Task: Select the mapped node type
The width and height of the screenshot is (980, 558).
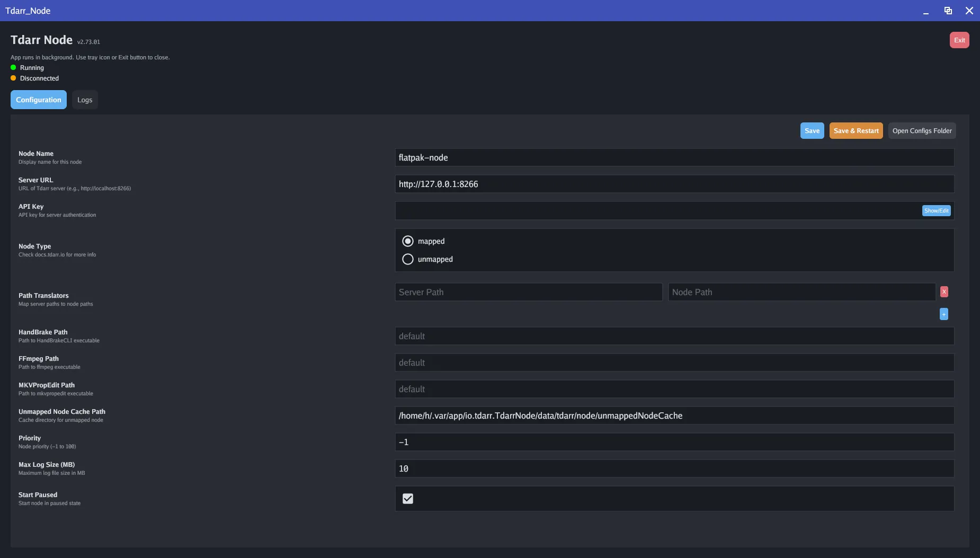Action: [x=408, y=241]
